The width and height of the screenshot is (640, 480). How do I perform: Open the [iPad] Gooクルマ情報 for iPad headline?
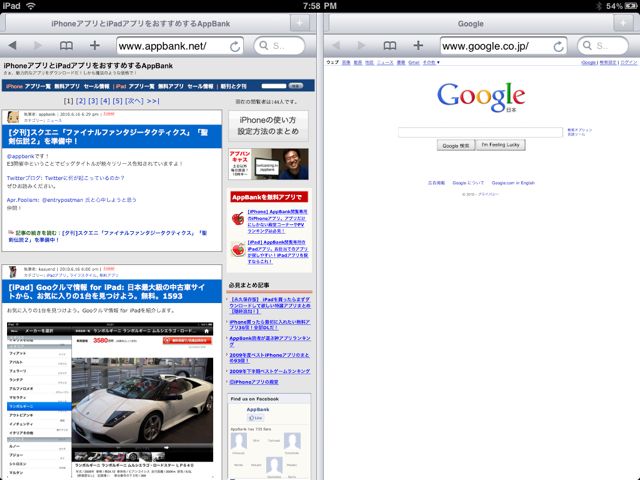(x=107, y=291)
